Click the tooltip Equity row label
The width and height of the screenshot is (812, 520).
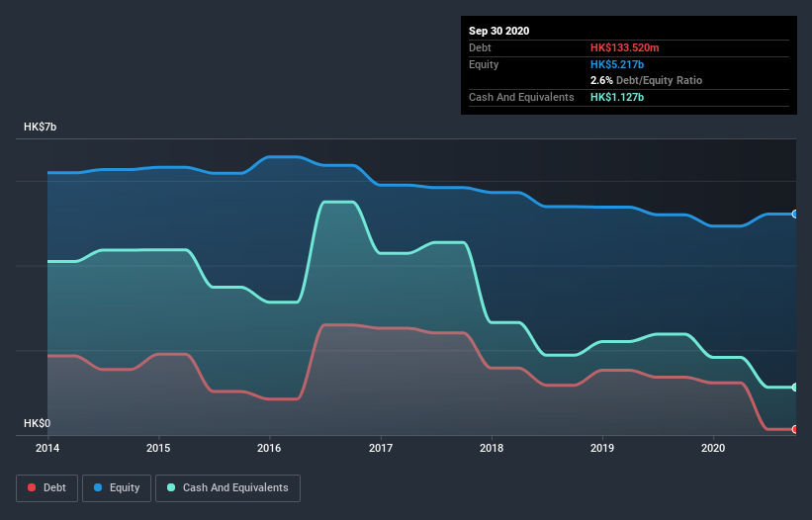point(484,64)
